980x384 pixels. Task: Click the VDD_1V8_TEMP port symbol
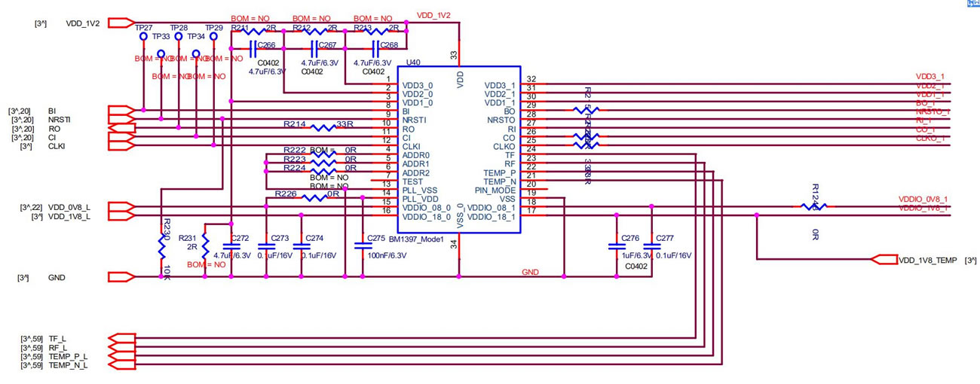click(x=883, y=260)
